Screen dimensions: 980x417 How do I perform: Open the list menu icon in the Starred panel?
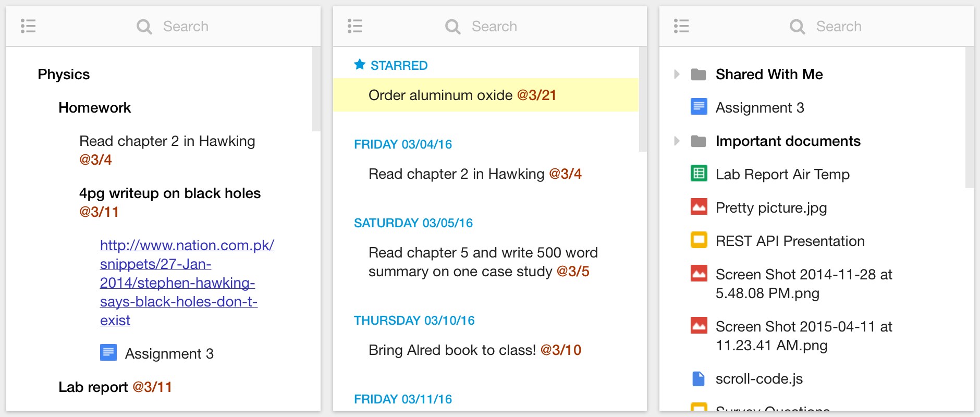point(355,26)
